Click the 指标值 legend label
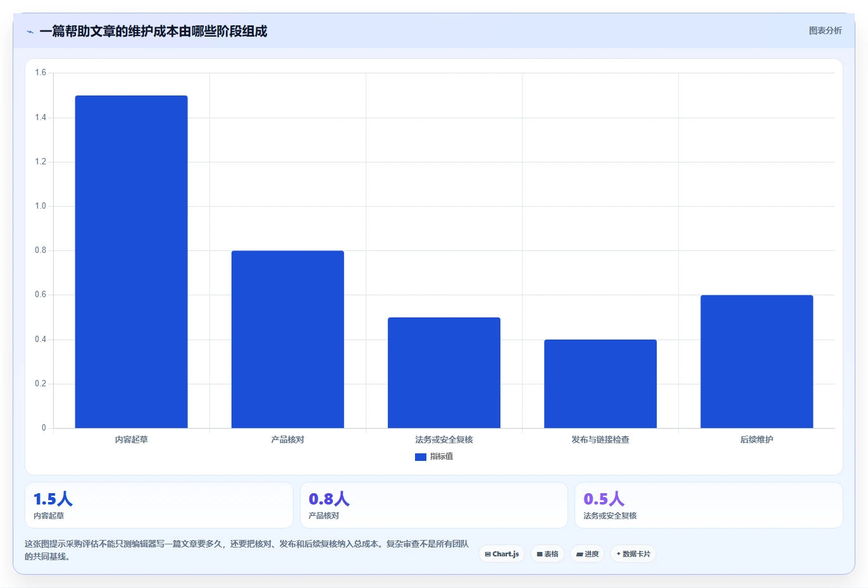868x588 pixels. click(442, 456)
